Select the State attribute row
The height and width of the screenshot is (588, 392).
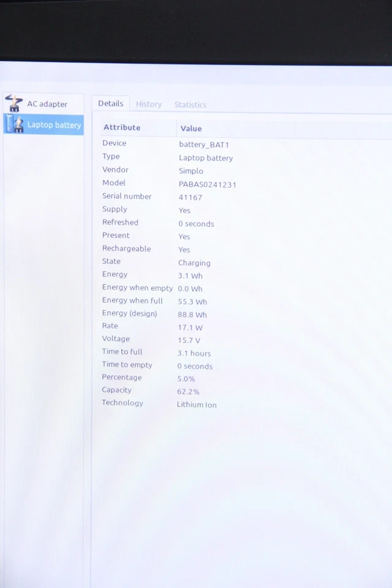pyautogui.click(x=111, y=262)
